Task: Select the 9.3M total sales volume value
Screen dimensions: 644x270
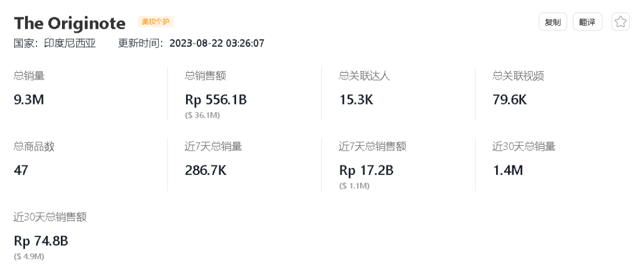Action: [29, 100]
